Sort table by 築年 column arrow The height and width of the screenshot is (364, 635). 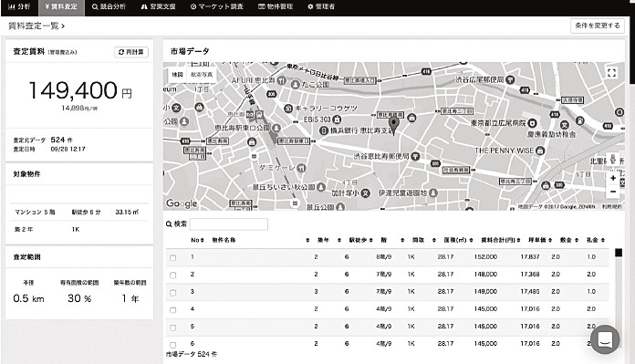339,240
